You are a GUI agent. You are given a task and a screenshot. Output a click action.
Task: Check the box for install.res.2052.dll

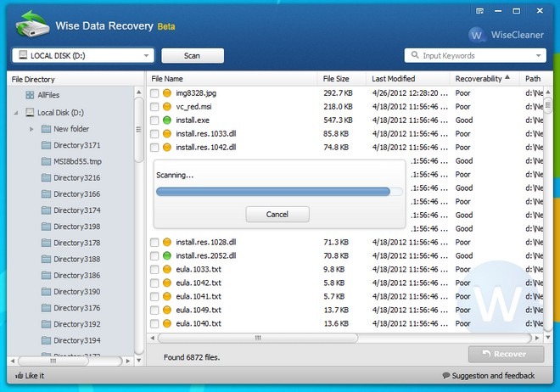point(154,256)
